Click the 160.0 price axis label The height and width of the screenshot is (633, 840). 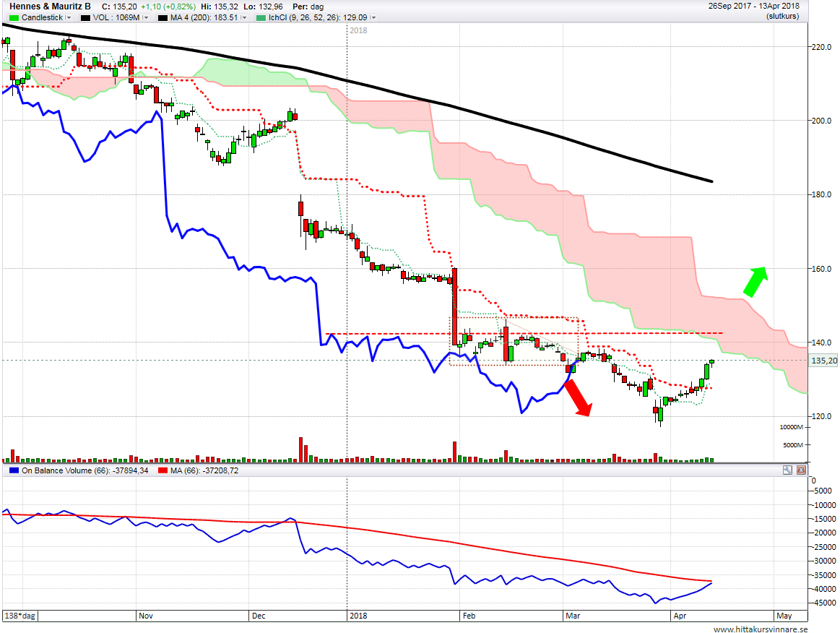(821, 269)
